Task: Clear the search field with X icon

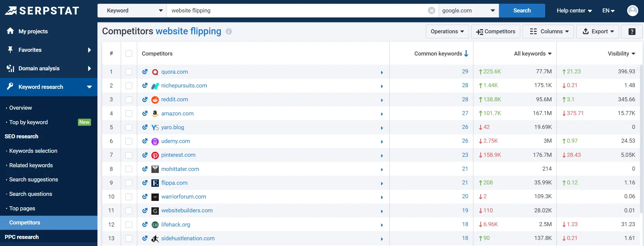Action: (x=432, y=10)
